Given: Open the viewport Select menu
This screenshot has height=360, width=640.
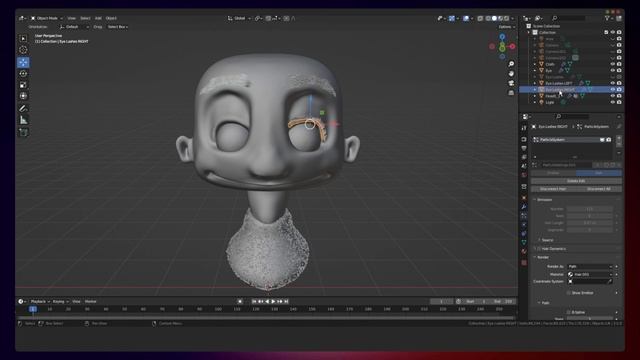Looking at the screenshot, I should click(x=85, y=18).
